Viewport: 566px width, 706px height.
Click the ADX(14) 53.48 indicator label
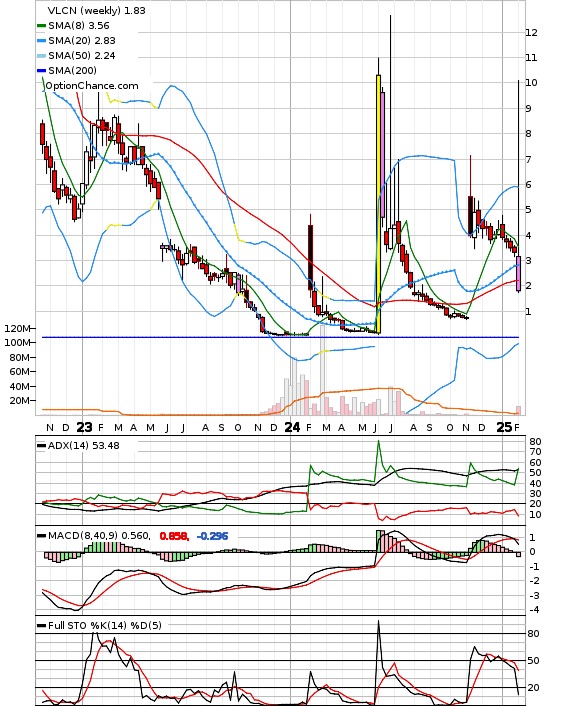[x=84, y=445]
